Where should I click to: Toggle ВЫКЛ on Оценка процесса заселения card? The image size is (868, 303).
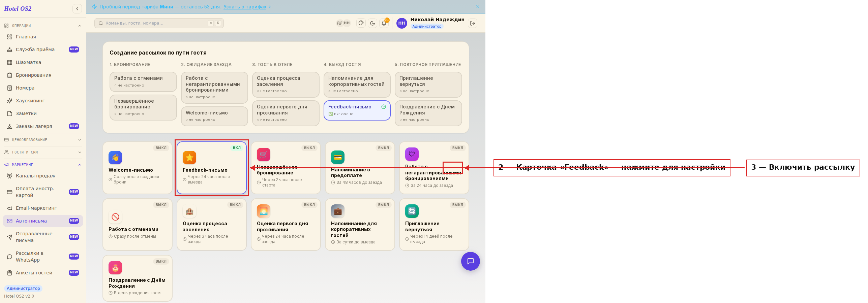(235, 205)
